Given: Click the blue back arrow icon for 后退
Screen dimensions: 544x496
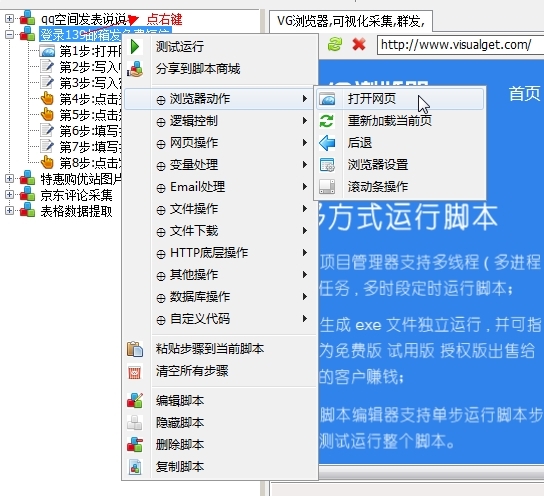Looking at the screenshot, I should click(327, 143).
